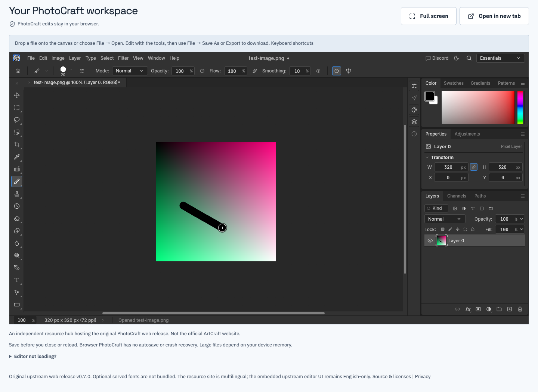Select the Clone Stamp tool
This screenshot has width=538, height=392.
click(x=17, y=194)
